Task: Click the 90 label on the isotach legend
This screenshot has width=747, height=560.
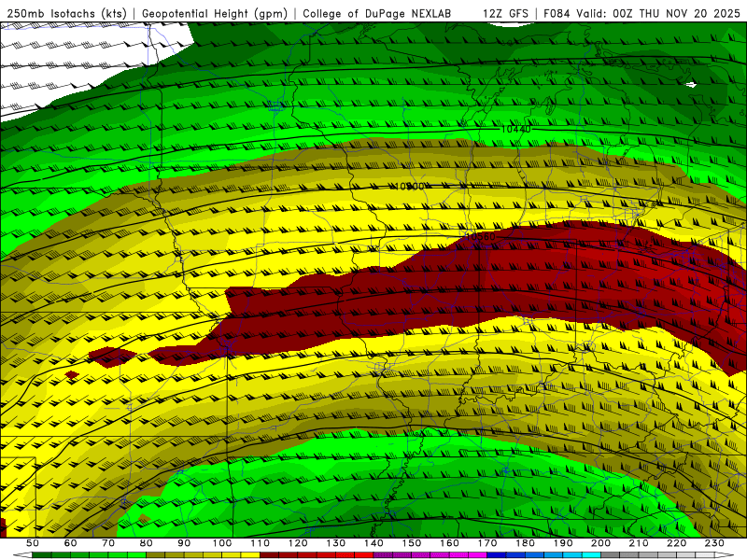Action: click(x=184, y=543)
